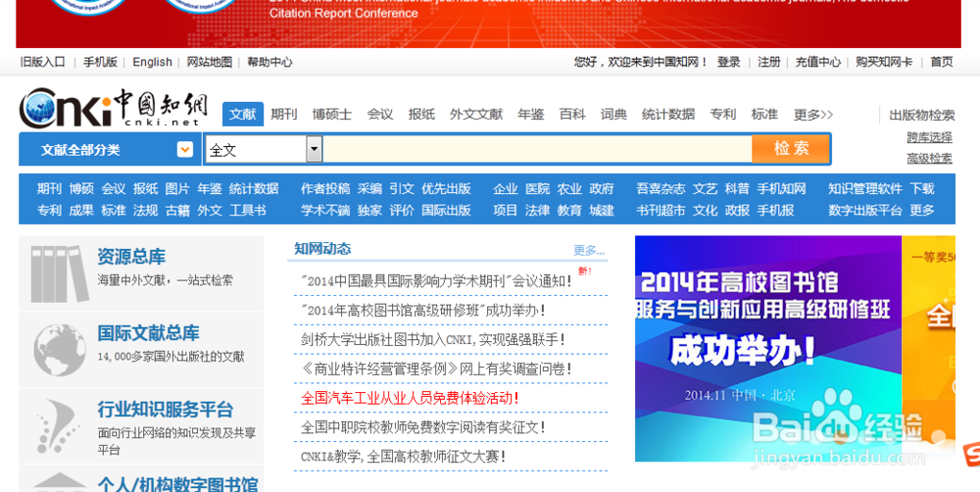Open 手机版 mobile version link
This screenshot has width=980, height=492.
pyautogui.click(x=100, y=62)
